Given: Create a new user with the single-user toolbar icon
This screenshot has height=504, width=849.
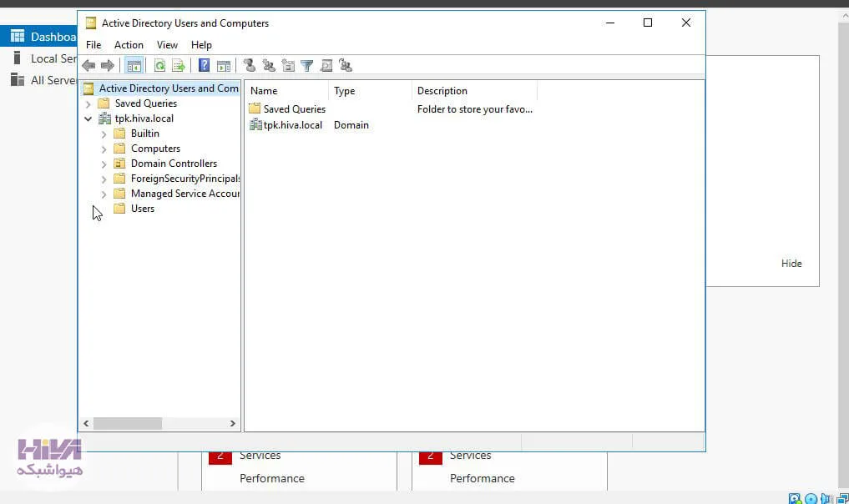Looking at the screenshot, I should 250,66.
